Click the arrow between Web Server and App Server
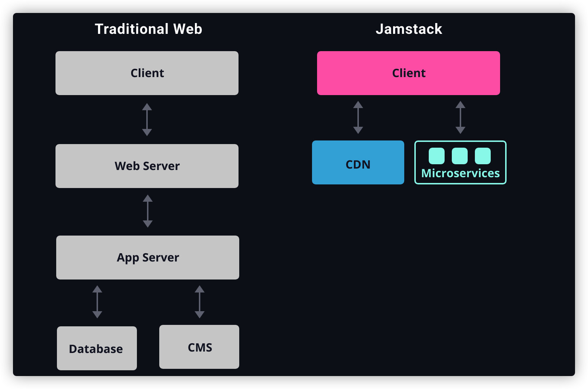The width and height of the screenshot is (588, 389). click(148, 211)
